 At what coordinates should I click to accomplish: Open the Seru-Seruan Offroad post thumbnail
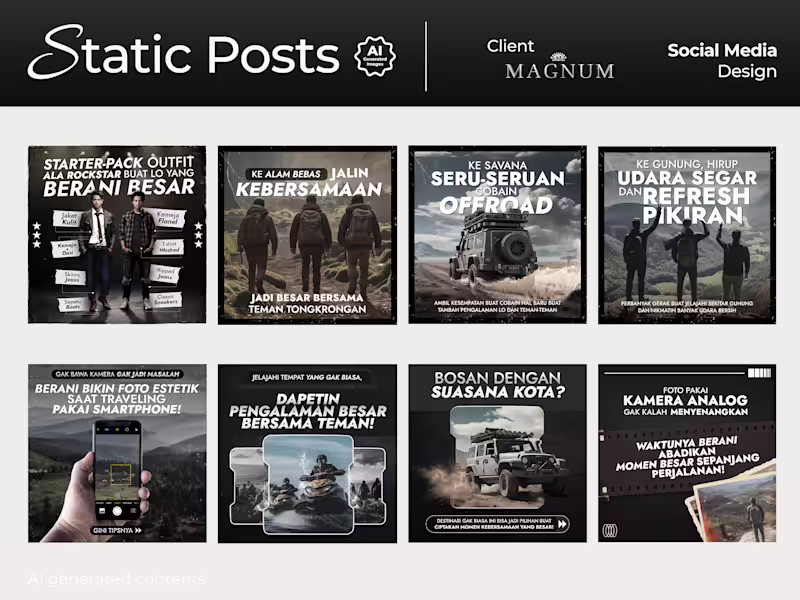[x=497, y=235]
